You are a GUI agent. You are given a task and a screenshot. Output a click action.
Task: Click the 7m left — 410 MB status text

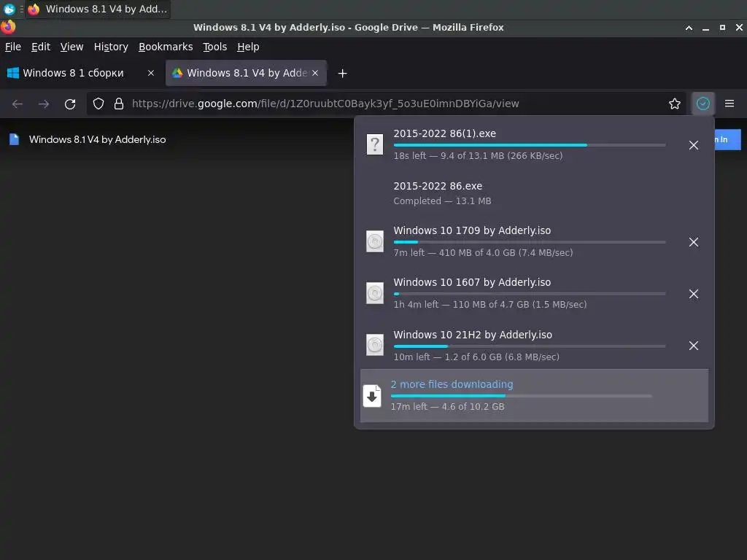(483, 252)
